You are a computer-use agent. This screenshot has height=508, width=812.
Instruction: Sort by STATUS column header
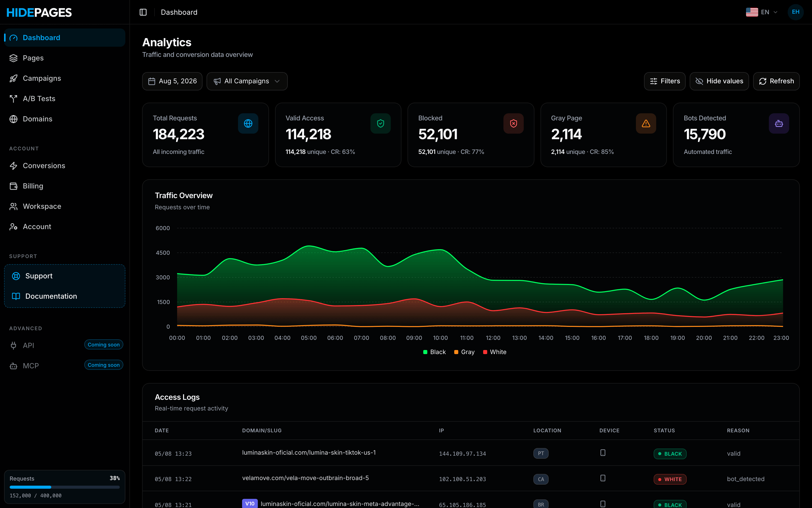pos(664,431)
